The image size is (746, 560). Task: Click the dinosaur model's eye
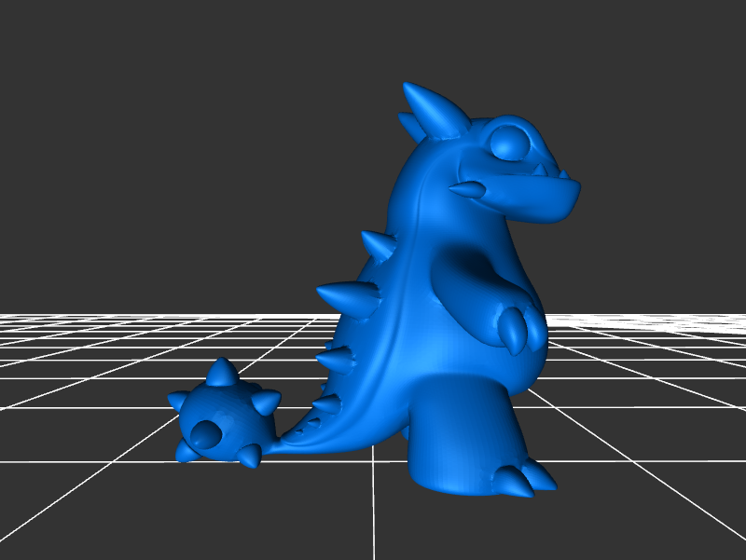point(508,143)
